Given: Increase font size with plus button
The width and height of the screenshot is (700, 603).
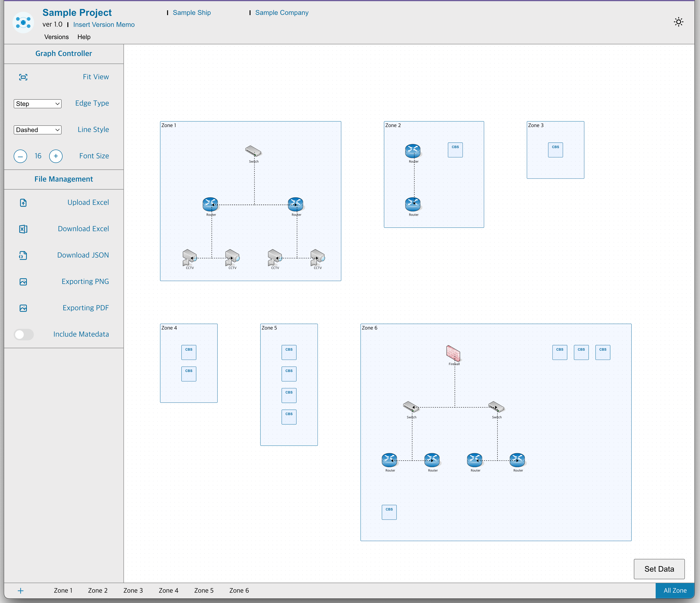Looking at the screenshot, I should point(56,156).
